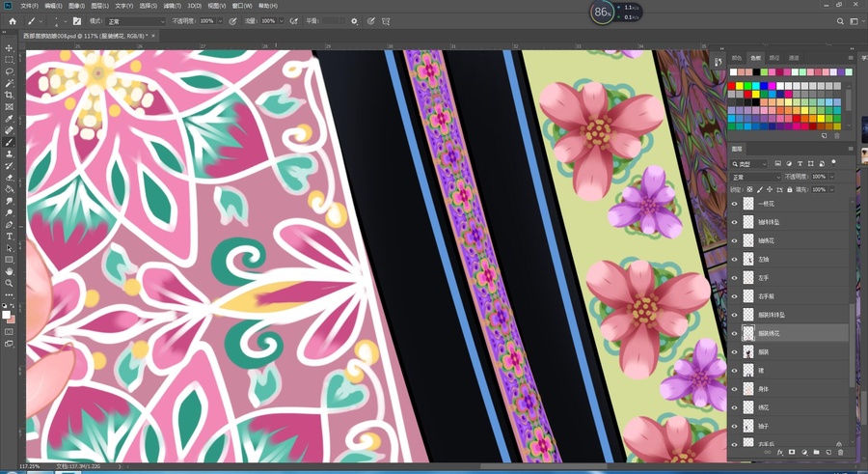Select the Lasso tool

[9, 71]
